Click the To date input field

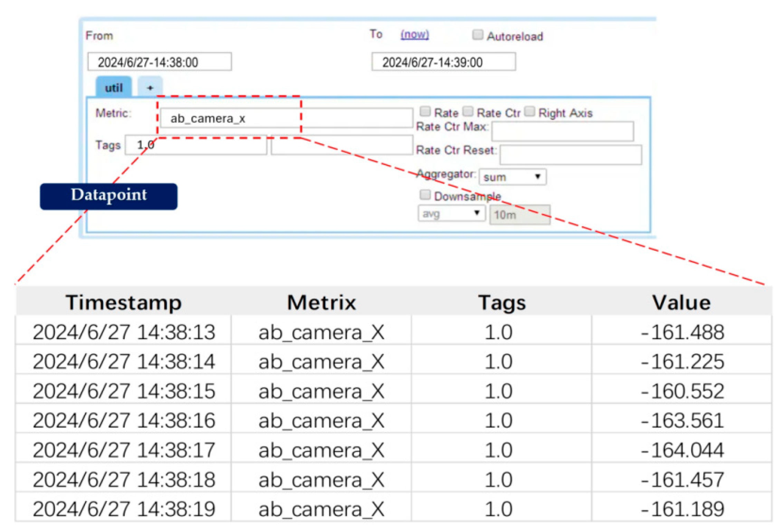[443, 62]
